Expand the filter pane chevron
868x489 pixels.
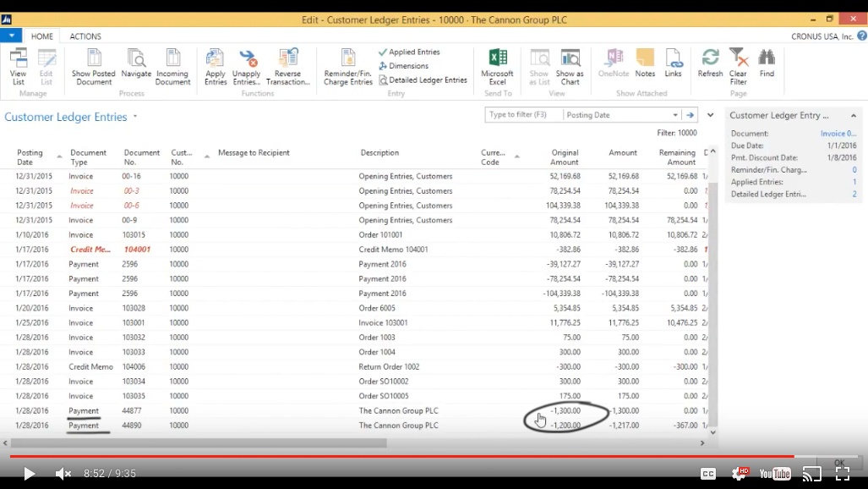(710, 115)
